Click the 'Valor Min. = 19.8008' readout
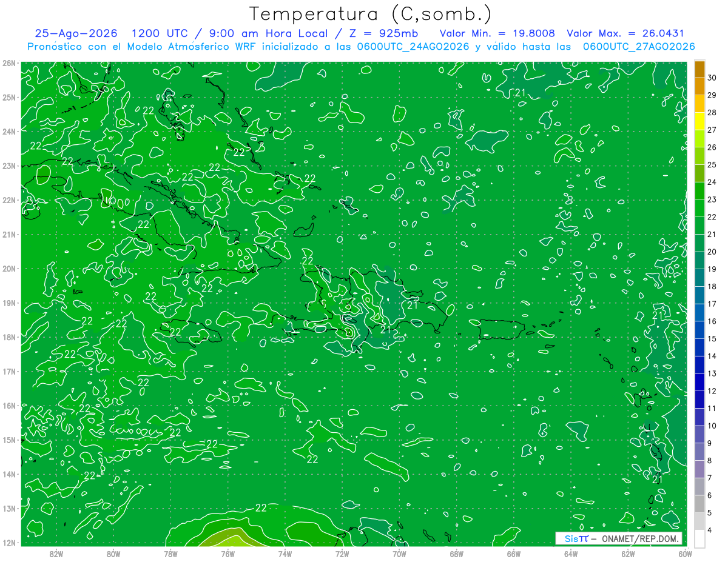Viewport: 728px width, 562px height. click(x=497, y=33)
